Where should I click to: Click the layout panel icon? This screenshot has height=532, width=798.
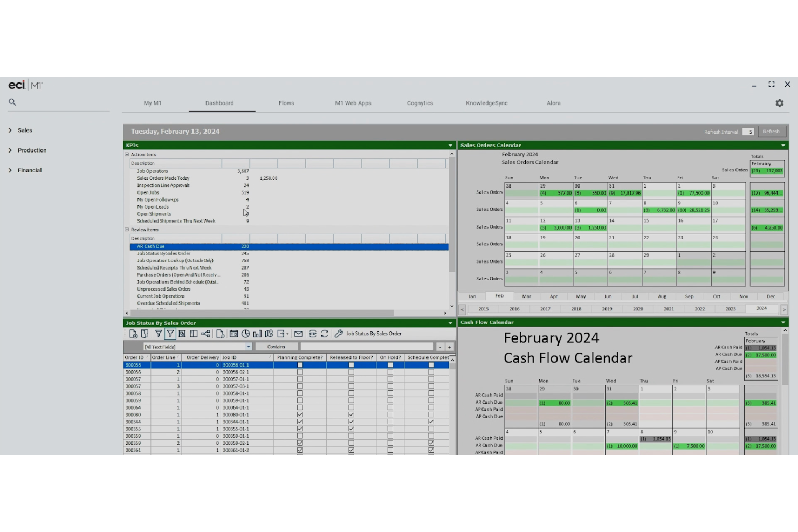tap(194, 334)
